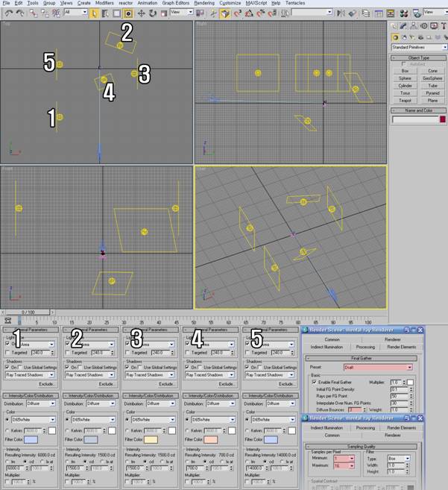Click the Cylinder object type button
Image resolution: width=448 pixels, height=490 pixels.
[405, 86]
